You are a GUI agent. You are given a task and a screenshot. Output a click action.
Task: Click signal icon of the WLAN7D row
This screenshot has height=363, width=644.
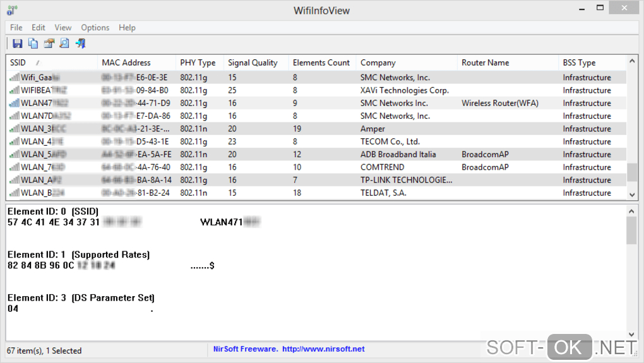click(15, 116)
